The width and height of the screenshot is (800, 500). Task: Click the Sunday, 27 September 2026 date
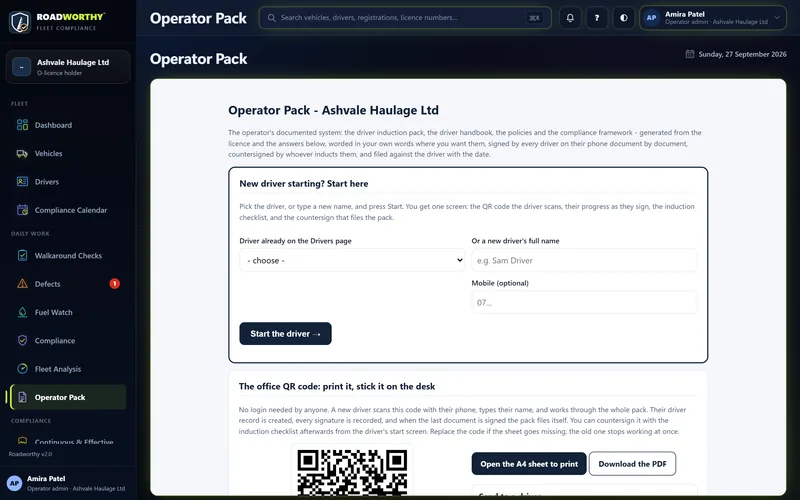tap(742, 54)
